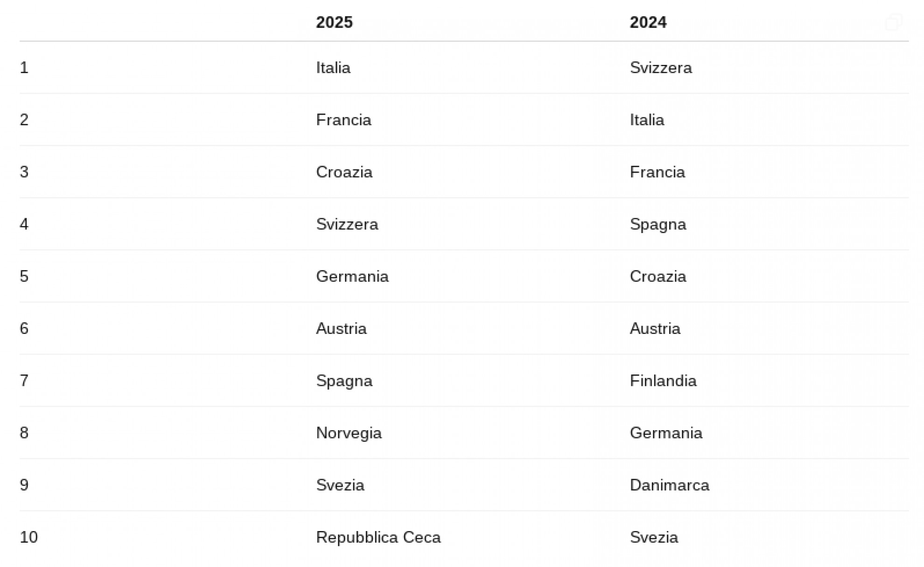The height and width of the screenshot is (567, 924).
Task: Click the 2025 column header
Action: coord(334,22)
